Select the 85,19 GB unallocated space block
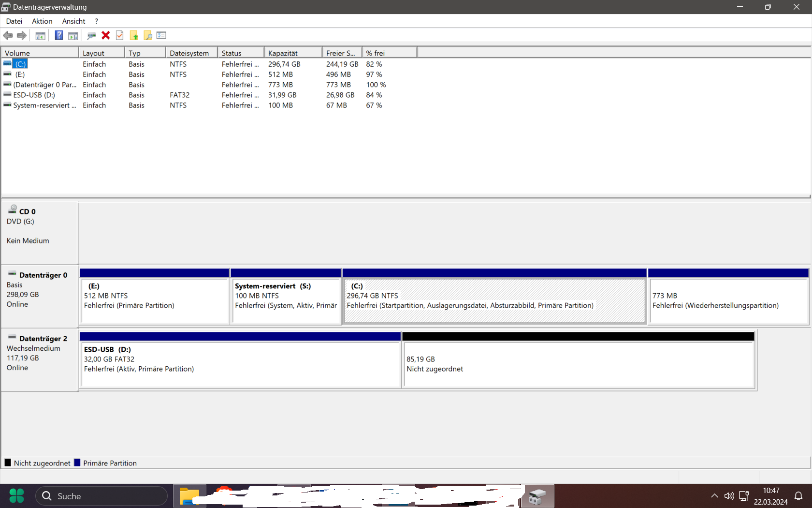This screenshot has height=508, width=812. click(x=579, y=364)
